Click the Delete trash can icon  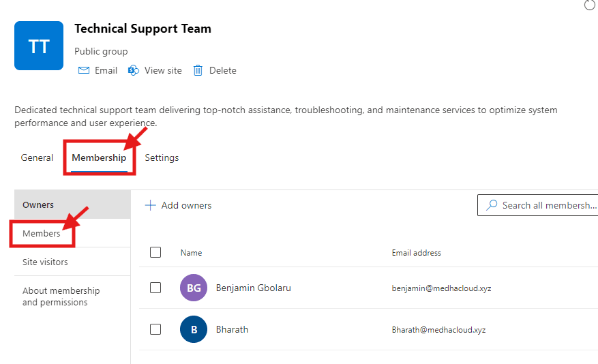(198, 70)
